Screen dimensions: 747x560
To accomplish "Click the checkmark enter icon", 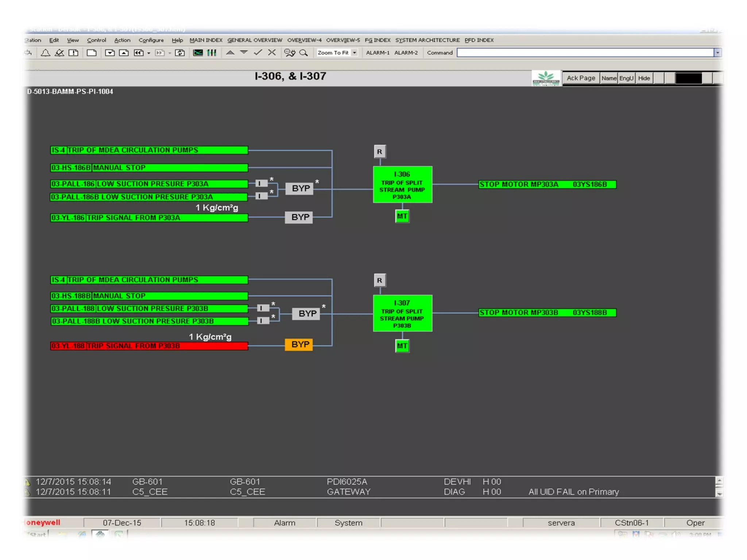I will click(x=258, y=53).
